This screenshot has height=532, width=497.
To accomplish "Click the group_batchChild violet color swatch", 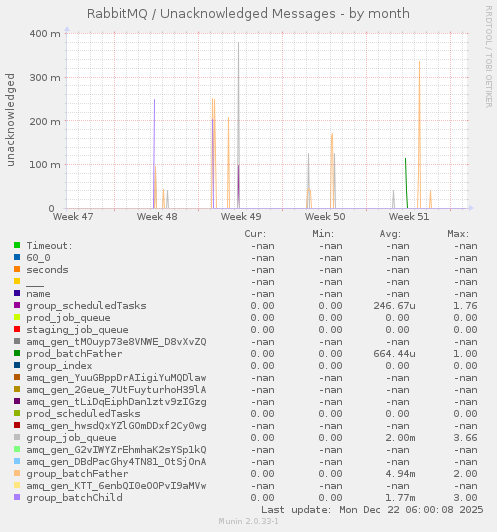I will tap(17, 497).
